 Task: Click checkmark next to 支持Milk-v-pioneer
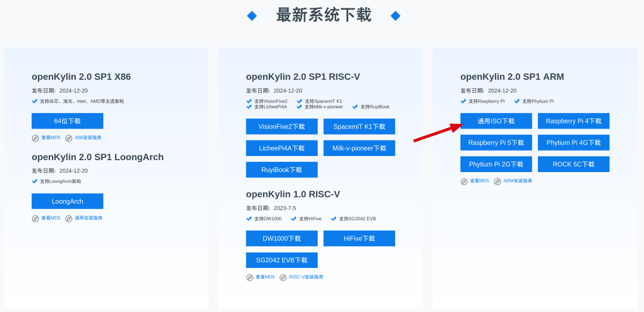click(x=299, y=107)
